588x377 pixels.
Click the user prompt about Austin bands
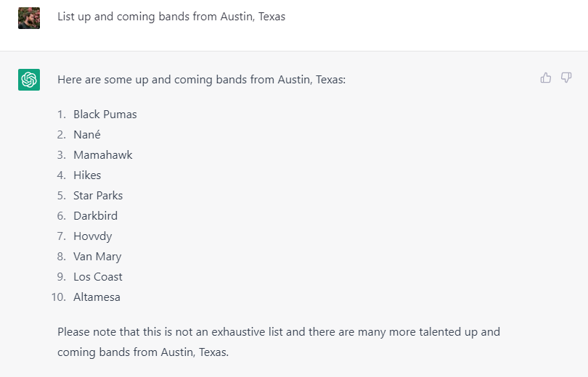pyautogui.click(x=171, y=17)
